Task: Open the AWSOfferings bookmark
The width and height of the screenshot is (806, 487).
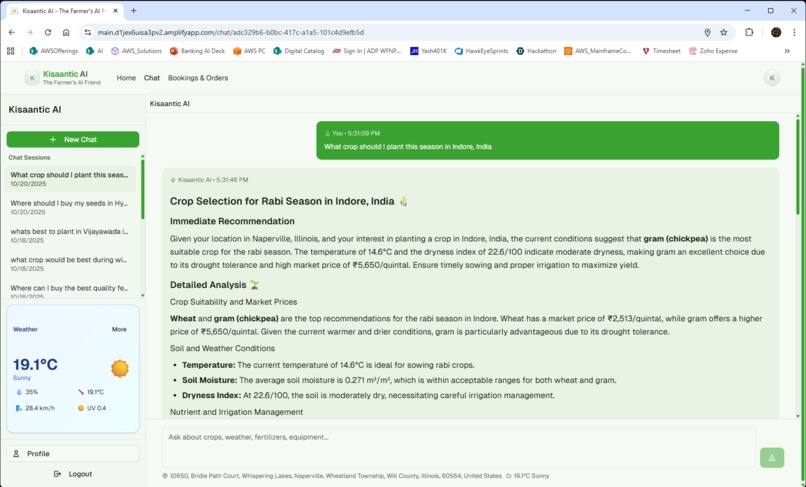Action: 54,51
